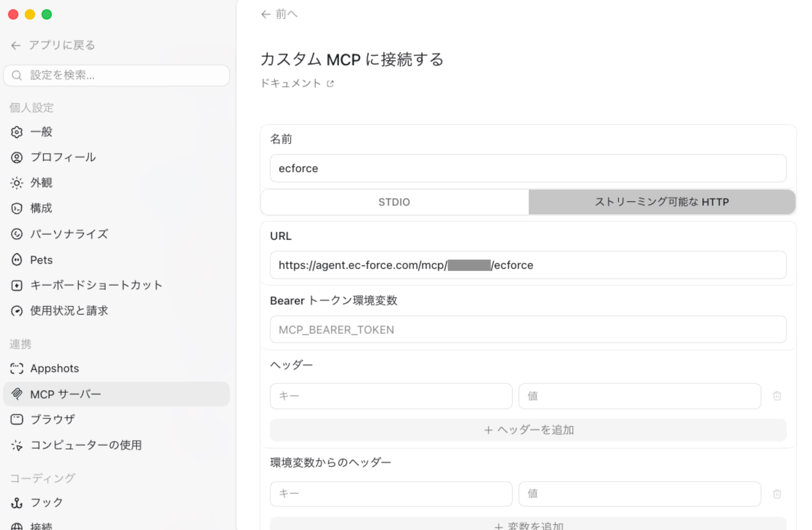Click the キーボードショートカット icon

[16, 285]
